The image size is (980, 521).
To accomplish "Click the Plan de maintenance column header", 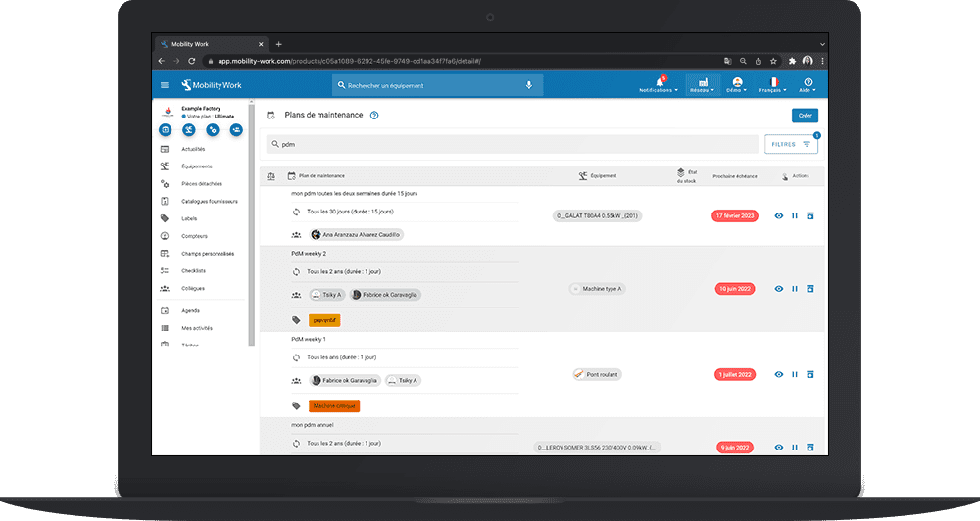I will click(x=321, y=176).
